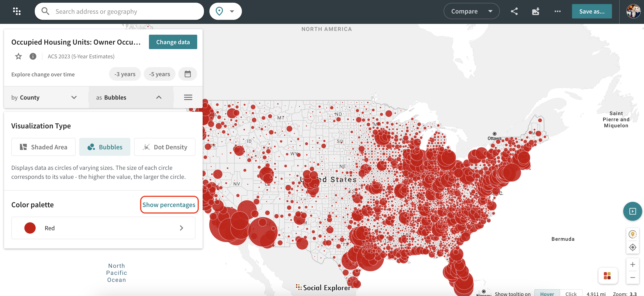The height and width of the screenshot is (296, 644).
Task: Click Show percentages link
Action: (x=169, y=205)
